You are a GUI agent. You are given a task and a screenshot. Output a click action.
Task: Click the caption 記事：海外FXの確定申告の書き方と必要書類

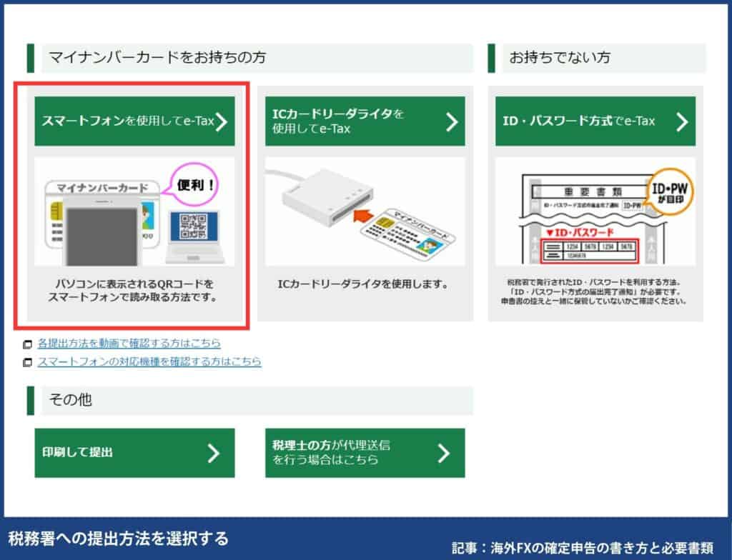583,547
